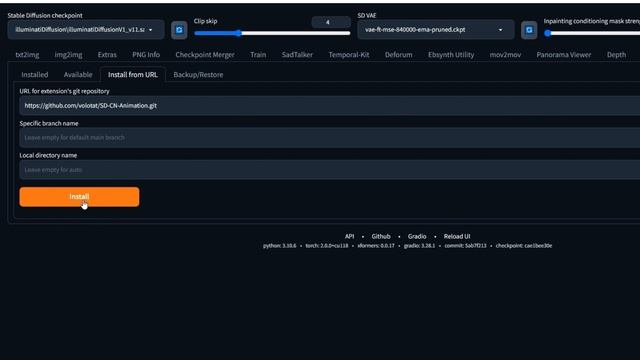Viewport: 640px width, 360px height.
Task: Click the commit hash in footer
Action: click(465, 246)
